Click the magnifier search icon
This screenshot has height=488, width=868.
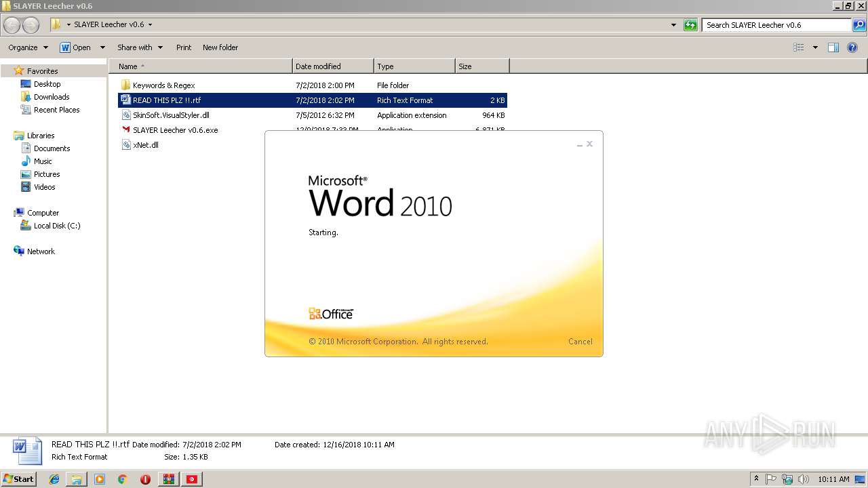(859, 25)
